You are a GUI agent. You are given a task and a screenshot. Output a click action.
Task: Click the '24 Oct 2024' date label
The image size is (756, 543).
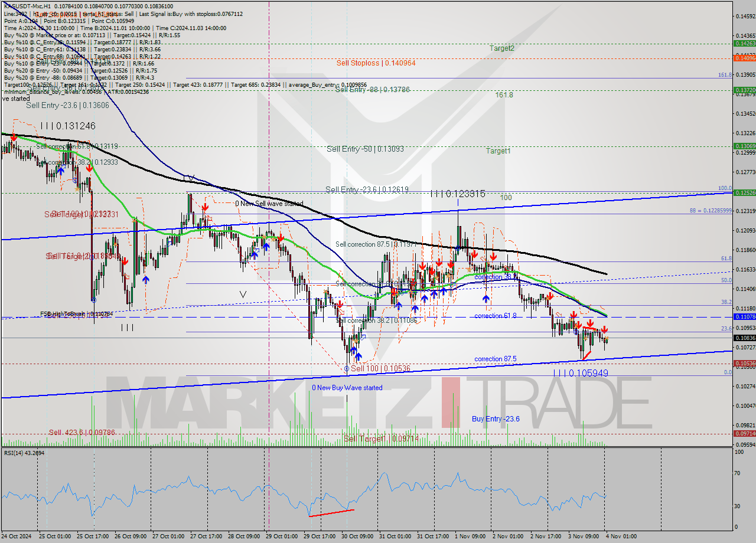17,536
